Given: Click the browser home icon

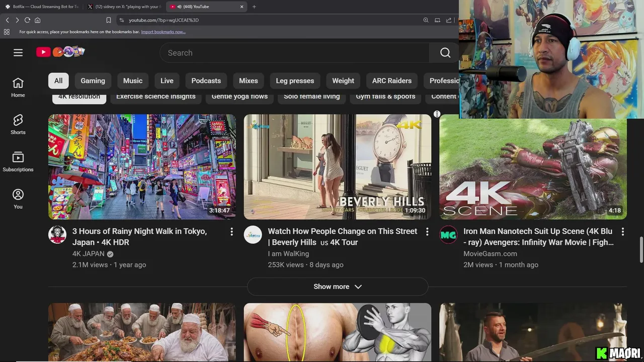Looking at the screenshot, I should (x=37, y=20).
